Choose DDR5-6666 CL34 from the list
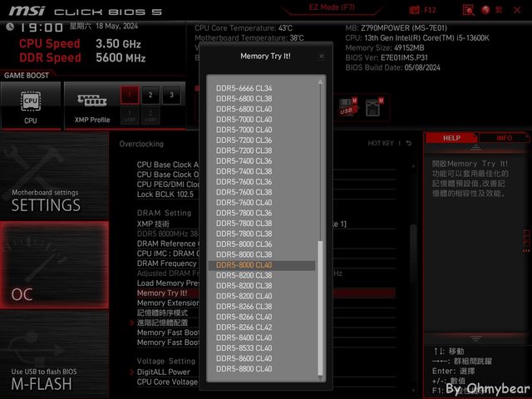This screenshot has width=532, height=399. (x=261, y=88)
